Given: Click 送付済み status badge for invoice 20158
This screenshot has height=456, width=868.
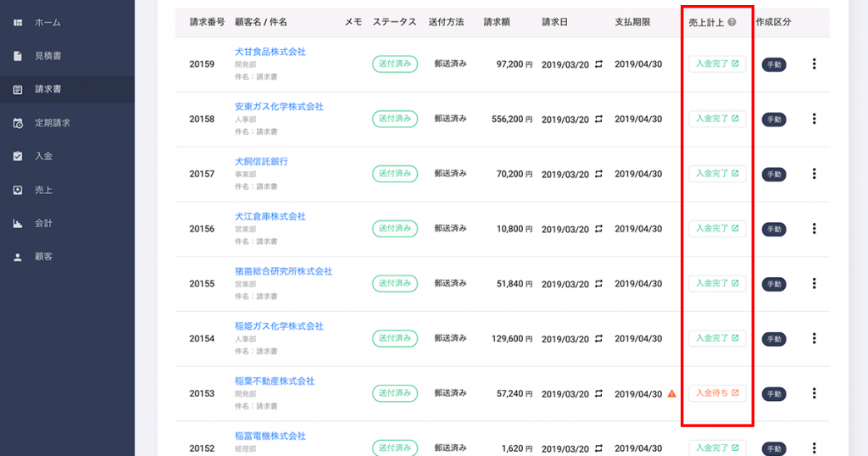Looking at the screenshot, I should [395, 119].
